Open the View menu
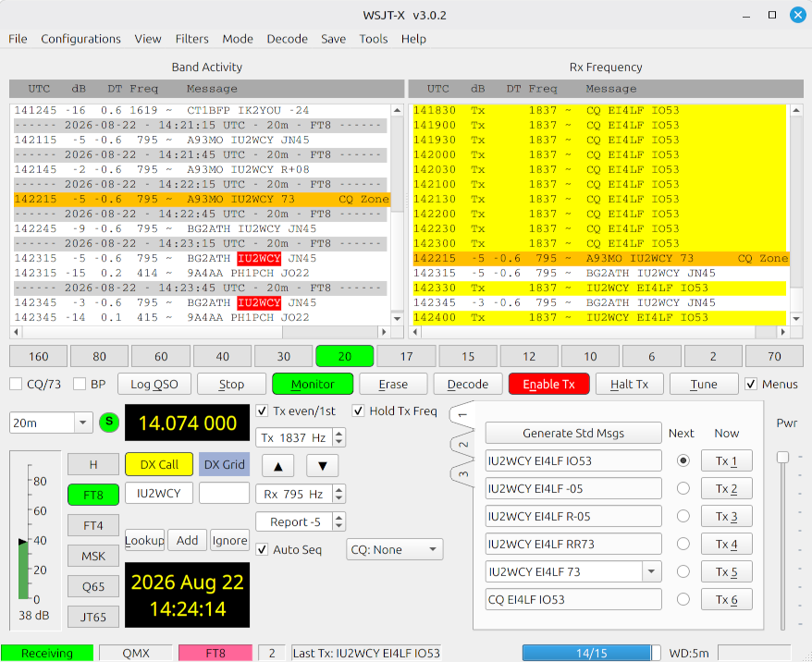 [x=148, y=39]
